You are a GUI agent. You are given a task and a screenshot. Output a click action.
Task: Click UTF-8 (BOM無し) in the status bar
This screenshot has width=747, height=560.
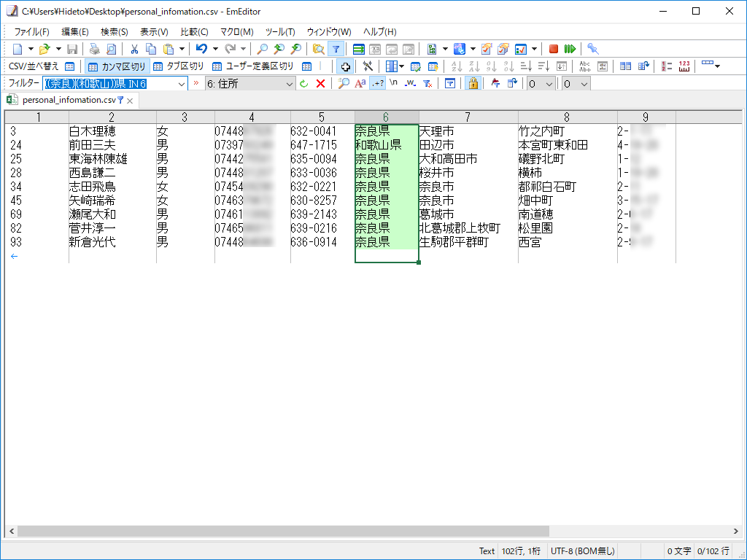point(584,551)
